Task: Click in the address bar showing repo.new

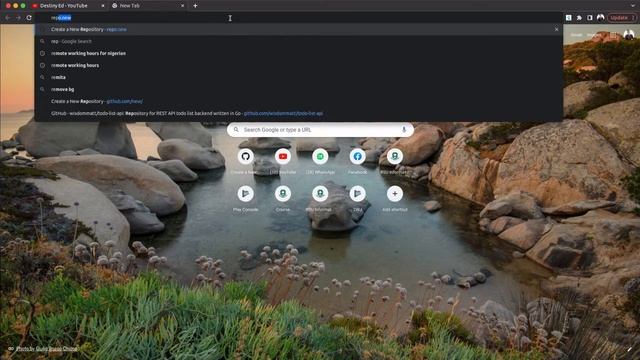Action: coord(300,18)
